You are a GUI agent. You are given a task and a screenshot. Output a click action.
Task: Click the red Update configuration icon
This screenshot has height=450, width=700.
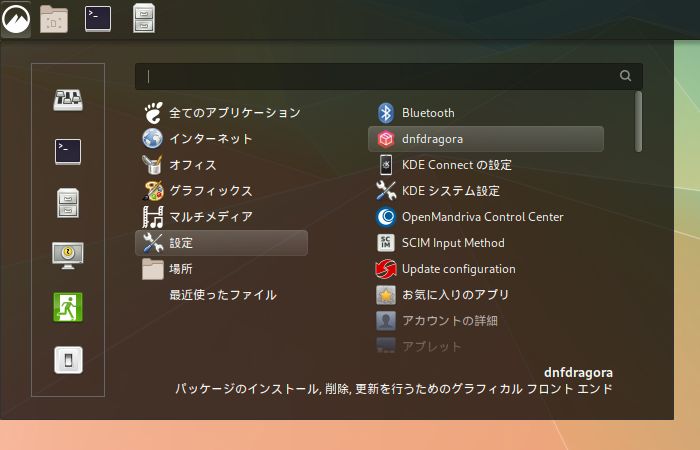point(386,269)
